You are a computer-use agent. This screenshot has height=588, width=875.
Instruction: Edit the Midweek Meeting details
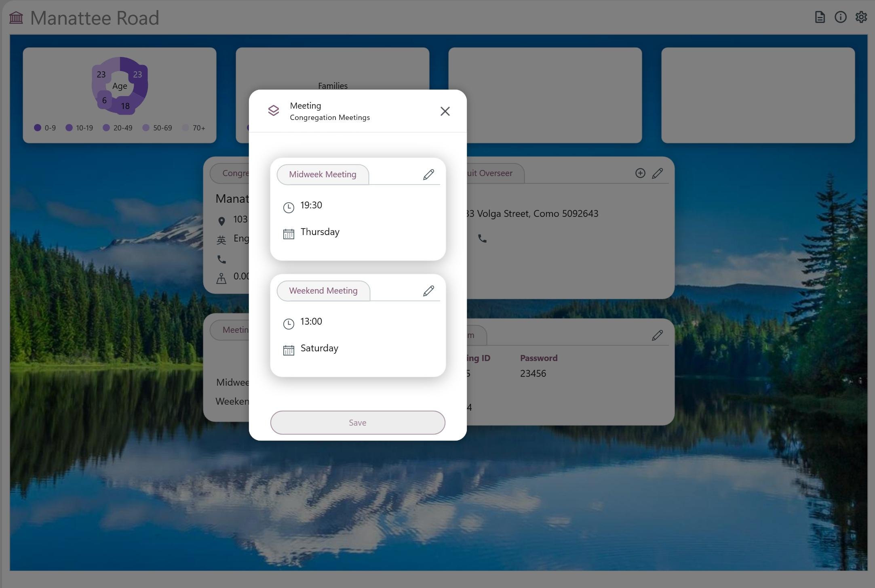[x=428, y=174]
